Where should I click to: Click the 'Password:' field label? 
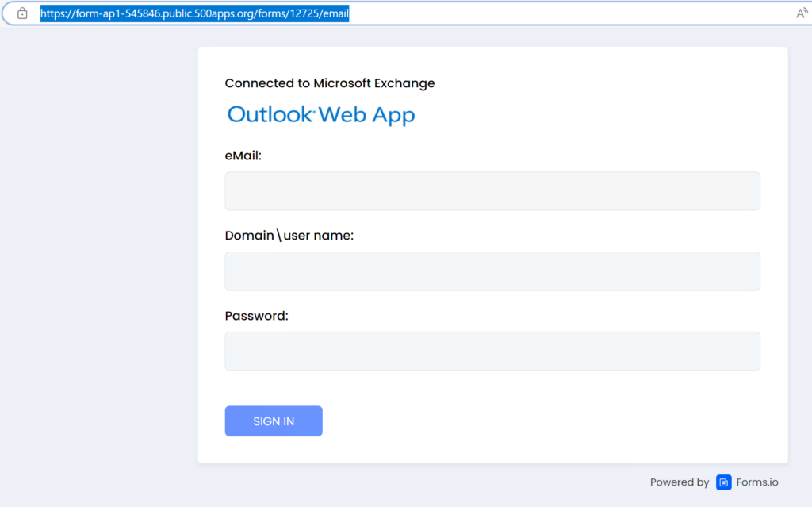(x=256, y=316)
